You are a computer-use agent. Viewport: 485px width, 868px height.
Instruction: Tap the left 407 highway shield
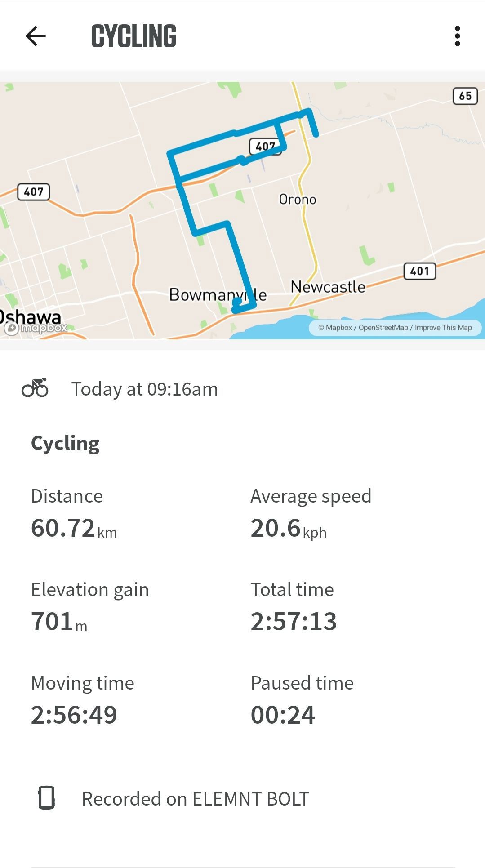coord(34,192)
